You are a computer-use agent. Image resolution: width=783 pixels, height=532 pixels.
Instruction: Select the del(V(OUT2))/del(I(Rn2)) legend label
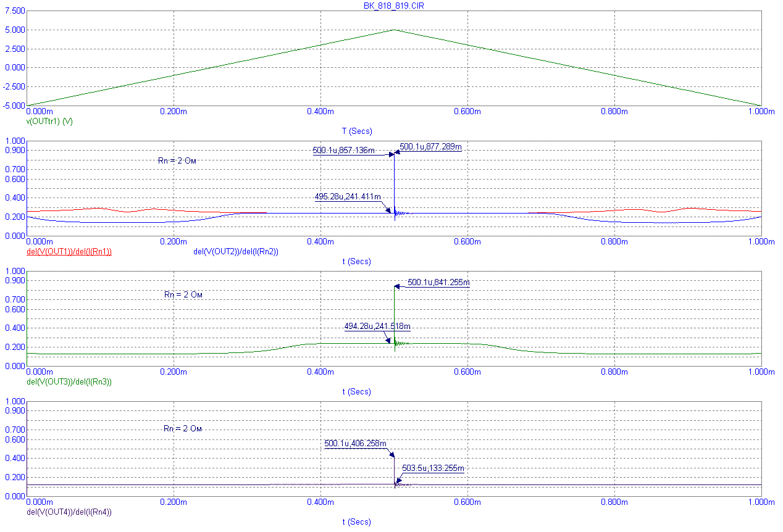coord(236,252)
